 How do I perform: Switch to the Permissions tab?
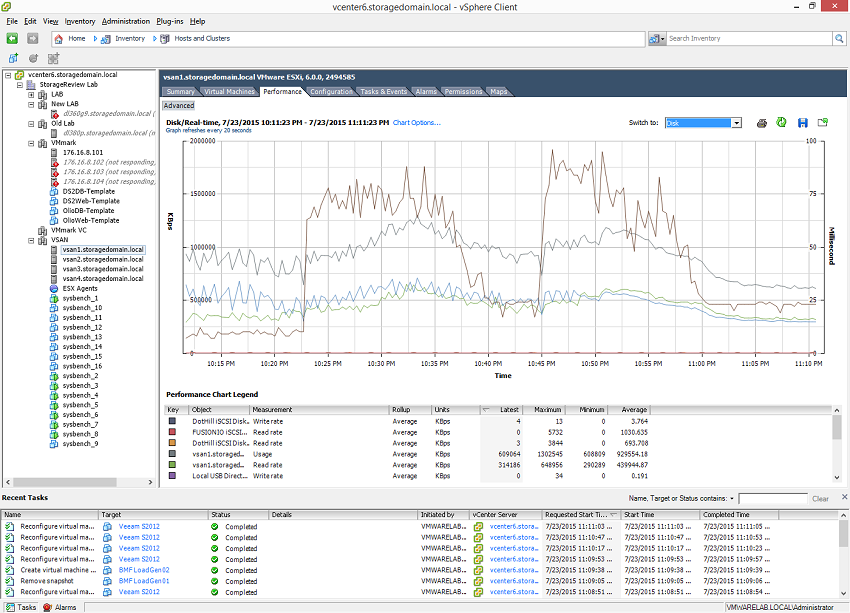(463, 92)
